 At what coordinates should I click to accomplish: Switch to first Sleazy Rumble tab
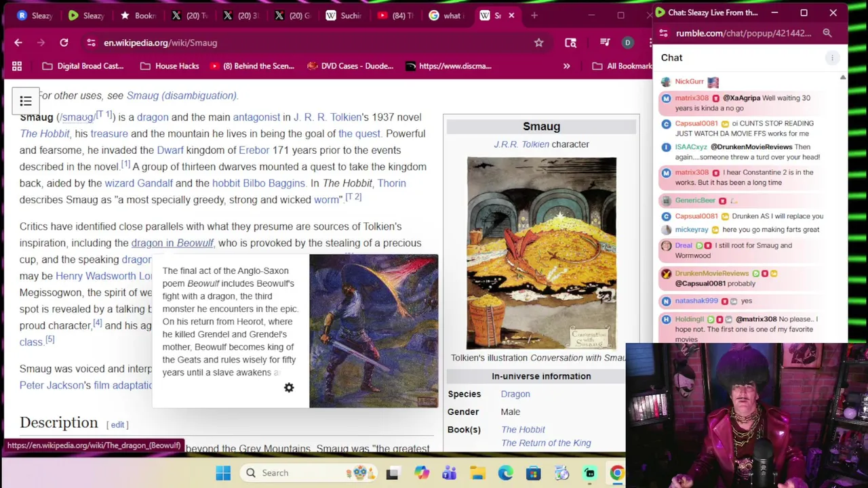pos(34,15)
